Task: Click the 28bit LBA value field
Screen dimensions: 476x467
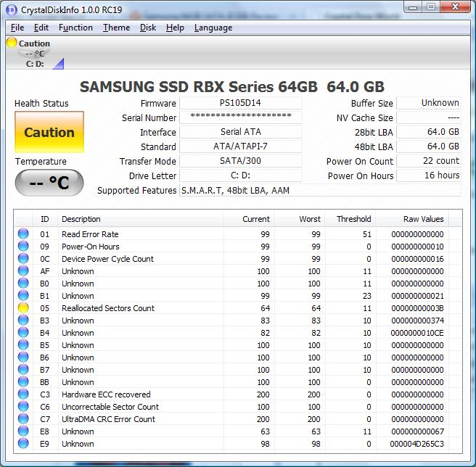Action: [x=429, y=132]
